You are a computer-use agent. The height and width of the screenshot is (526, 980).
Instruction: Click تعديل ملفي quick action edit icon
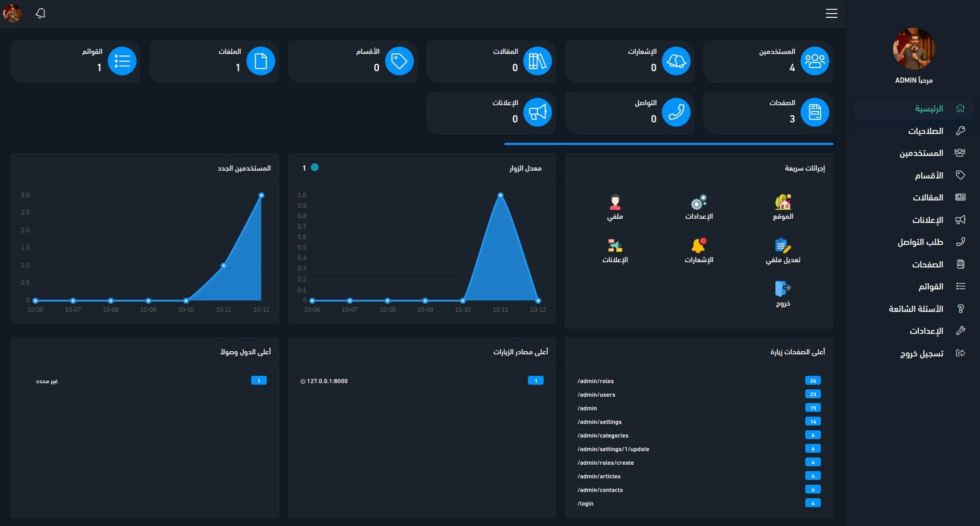(x=783, y=245)
